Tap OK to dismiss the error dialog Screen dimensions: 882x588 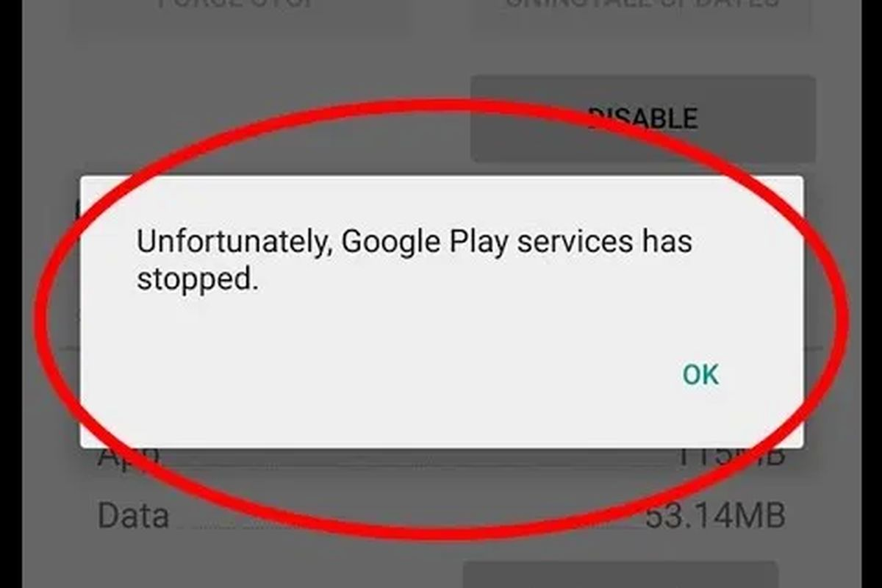pos(700,375)
